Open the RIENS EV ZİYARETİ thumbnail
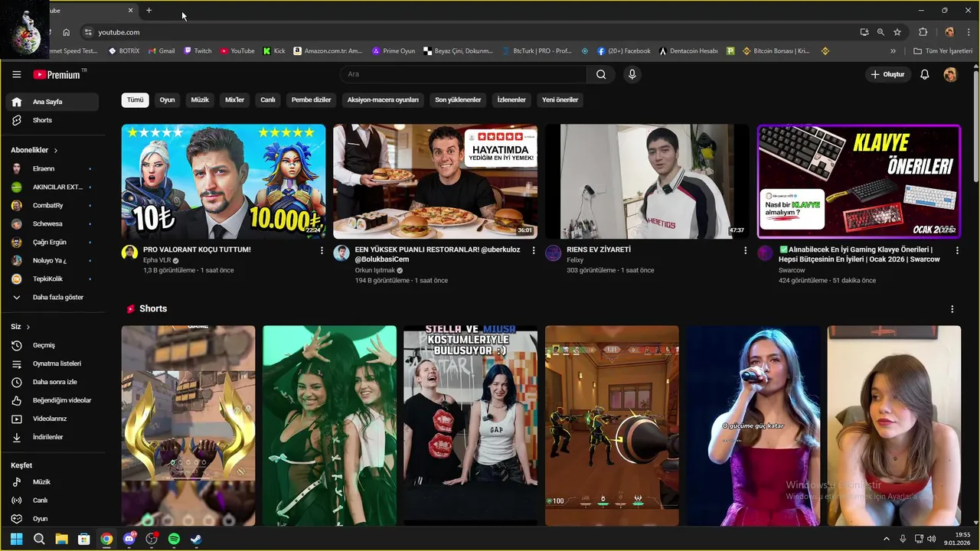This screenshot has width=980, height=551. pyautogui.click(x=647, y=181)
